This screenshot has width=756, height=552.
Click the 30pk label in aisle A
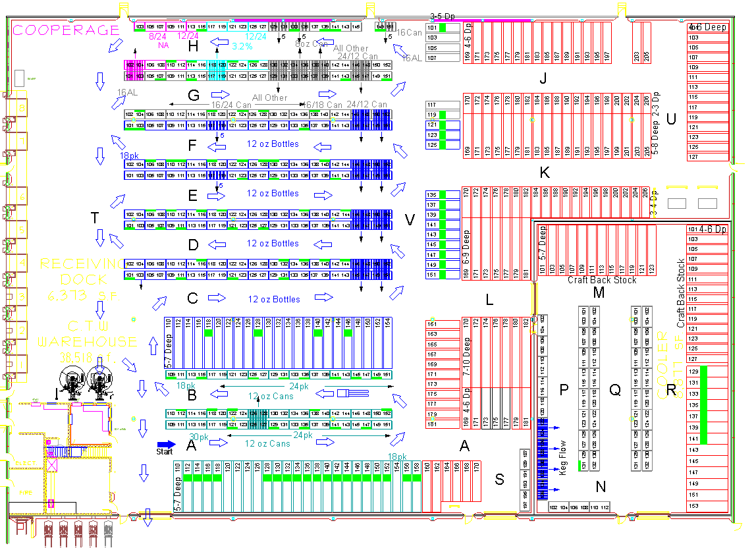click(x=198, y=436)
